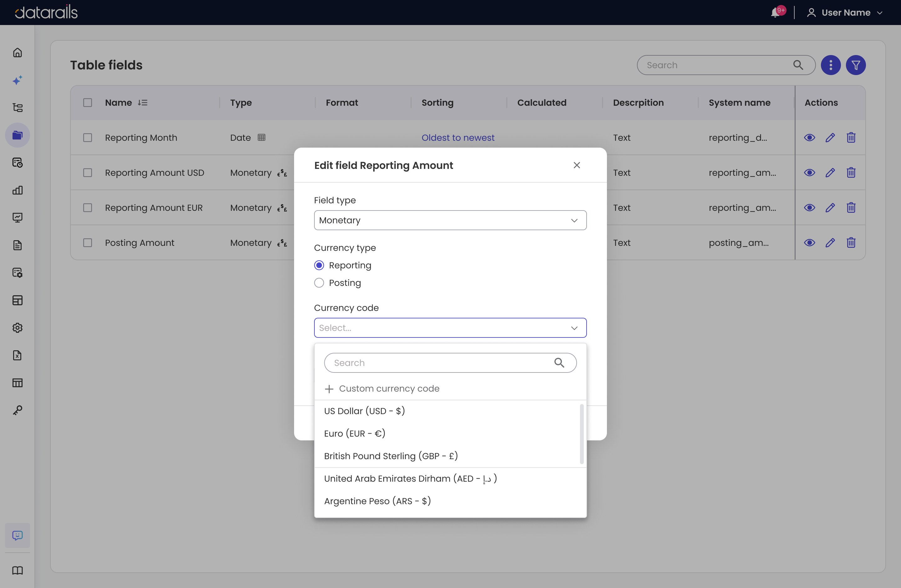Toggle visibility of Posting Amount field
The image size is (901, 588).
pyautogui.click(x=809, y=242)
